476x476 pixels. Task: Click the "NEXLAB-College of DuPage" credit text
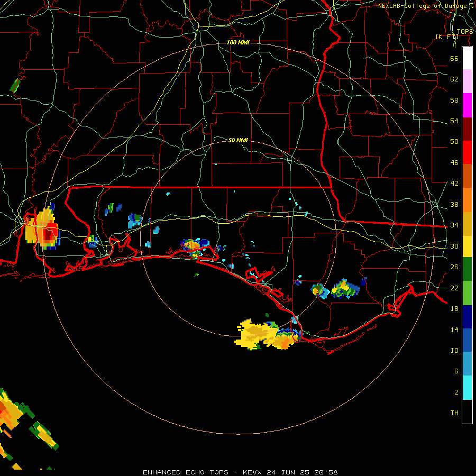coord(422,6)
